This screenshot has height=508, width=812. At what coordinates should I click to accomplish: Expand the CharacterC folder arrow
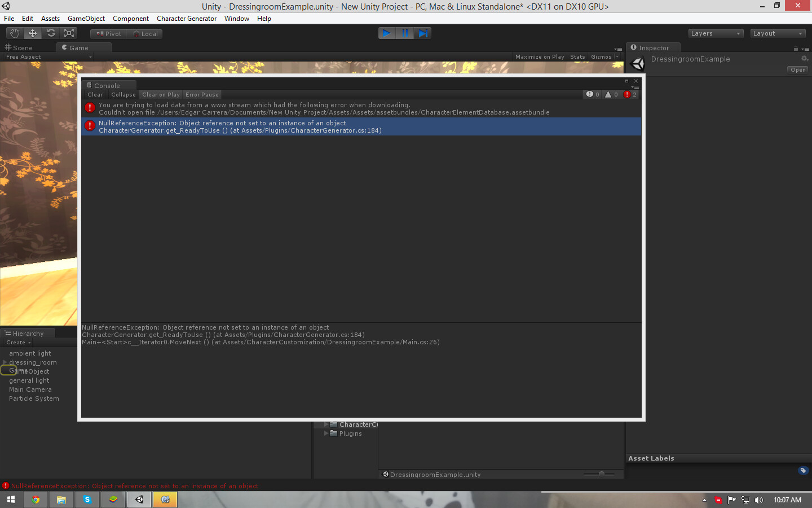click(326, 424)
